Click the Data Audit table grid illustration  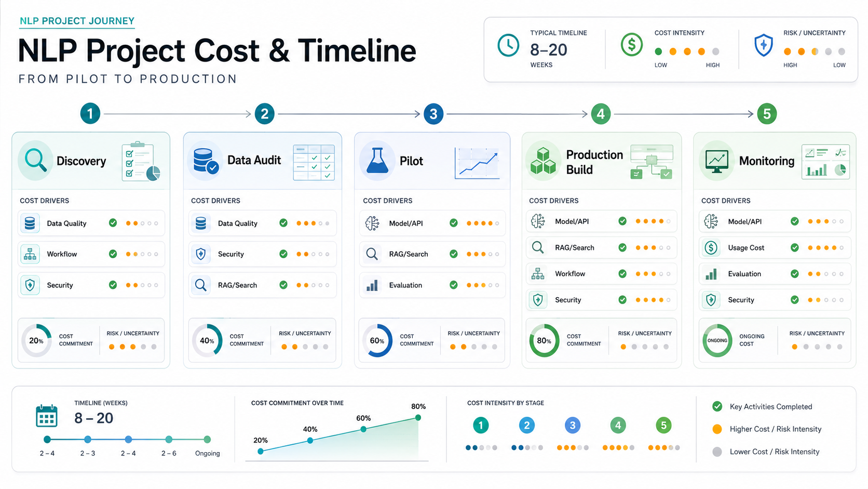(314, 162)
